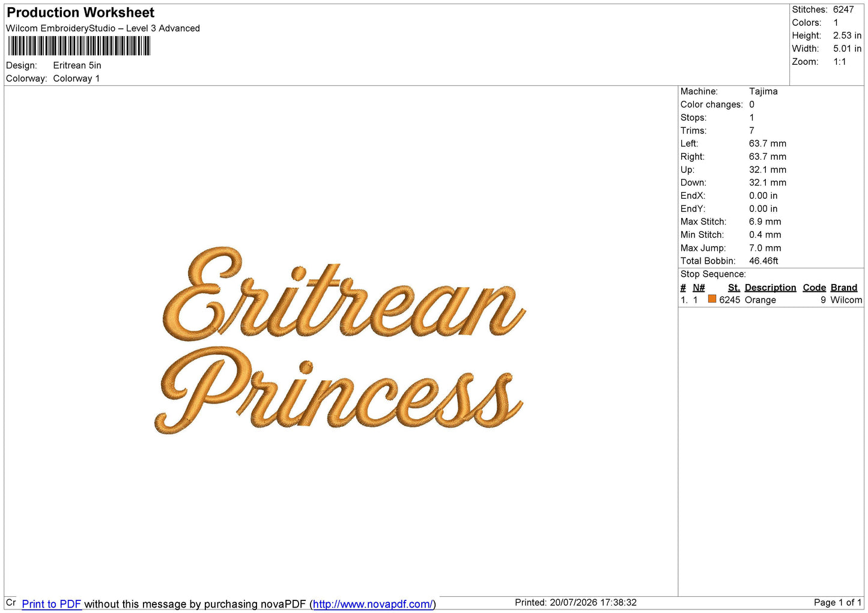Click the 'Color changes:' label

click(x=712, y=104)
